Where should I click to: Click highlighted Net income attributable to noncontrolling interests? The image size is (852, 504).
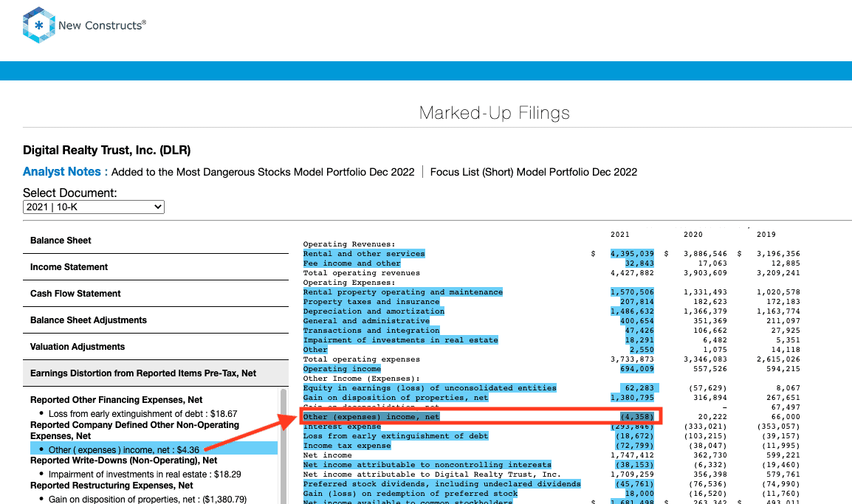[x=427, y=465]
